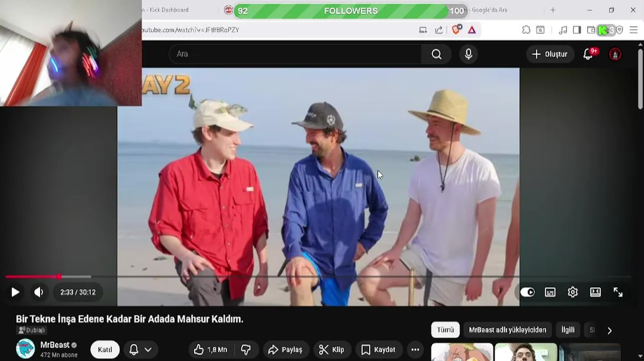This screenshot has width=644, height=361.
Task: Mute the video with the volume icon
Action: click(x=39, y=292)
